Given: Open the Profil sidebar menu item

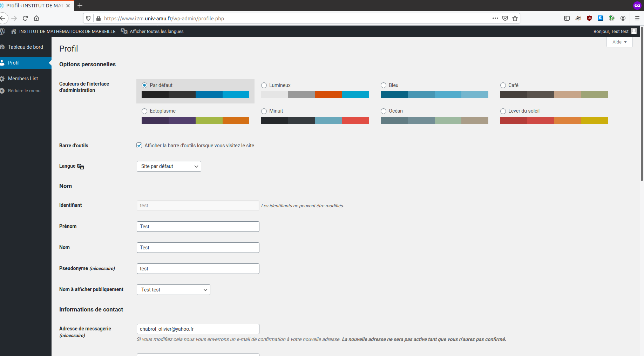Looking at the screenshot, I should (26, 63).
